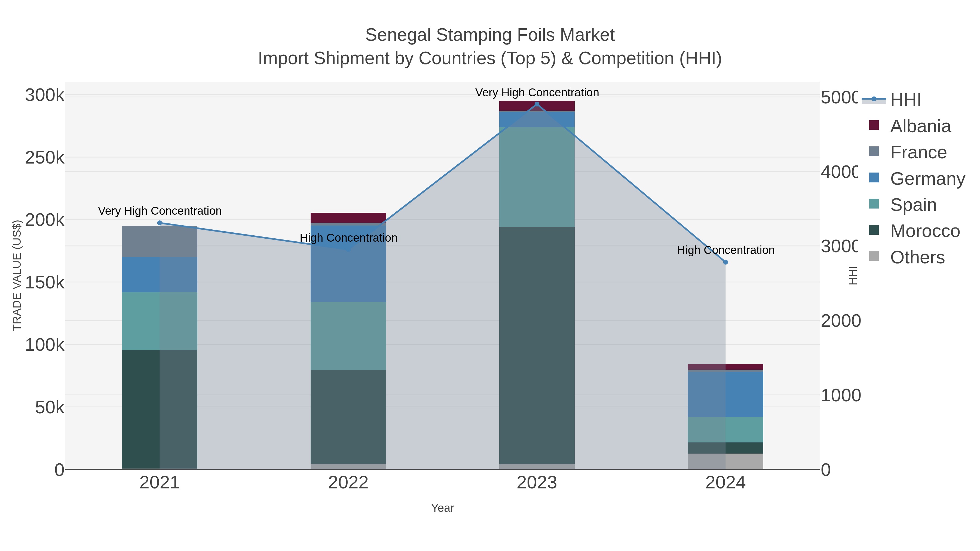This screenshot has height=551, width=980.
Task: Select the Albania bar segment for 2022
Action: coord(348,217)
